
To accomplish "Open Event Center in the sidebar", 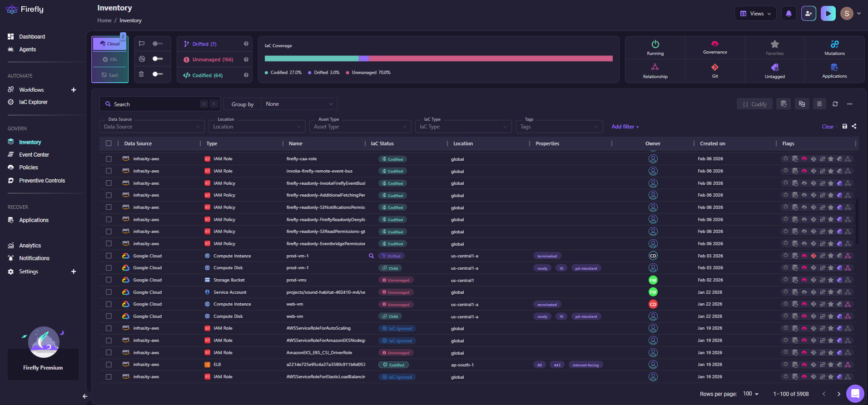I will (34, 155).
